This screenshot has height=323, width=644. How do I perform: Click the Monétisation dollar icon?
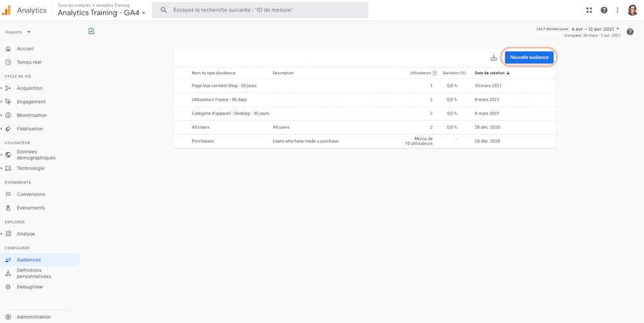click(8, 115)
